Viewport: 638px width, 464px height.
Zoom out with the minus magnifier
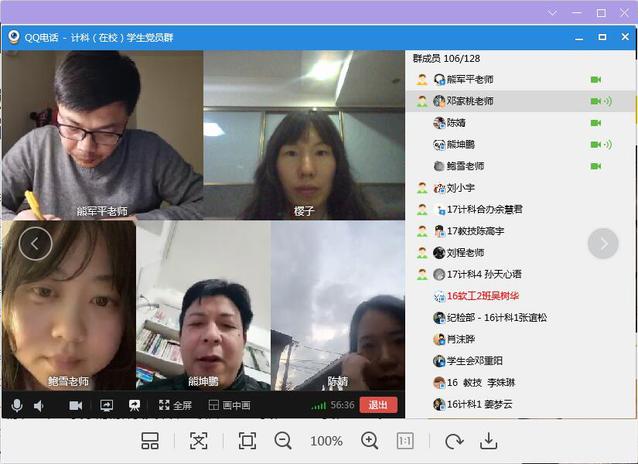[x=283, y=441]
